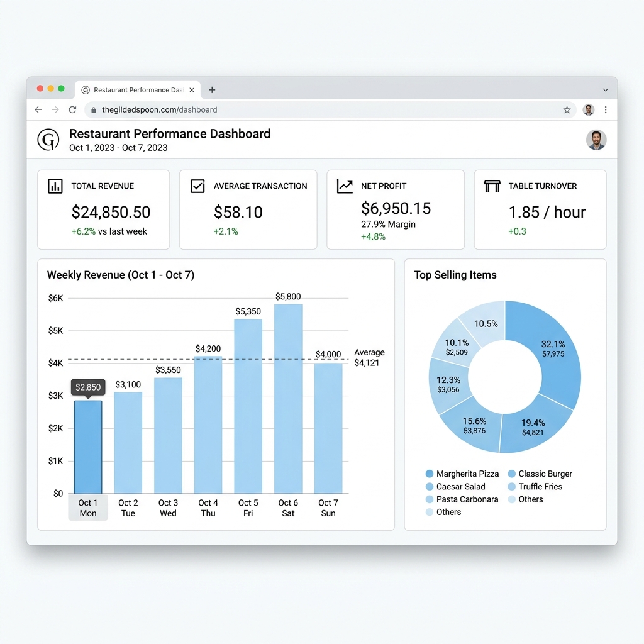Reload the page using refresh icon

(73, 109)
